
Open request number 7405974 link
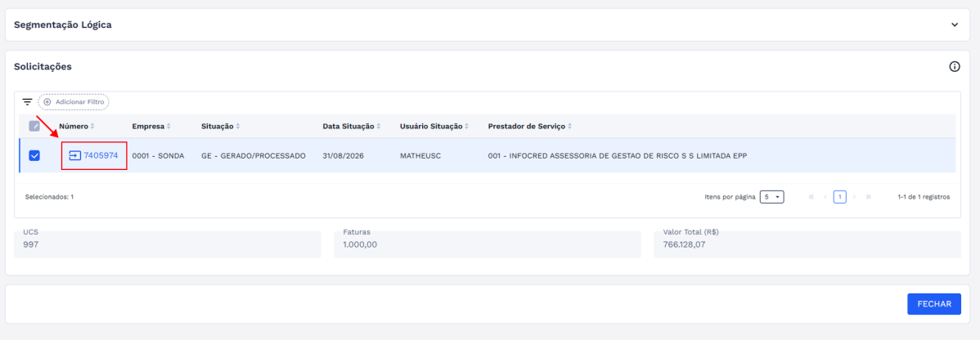[x=94, y=155]
